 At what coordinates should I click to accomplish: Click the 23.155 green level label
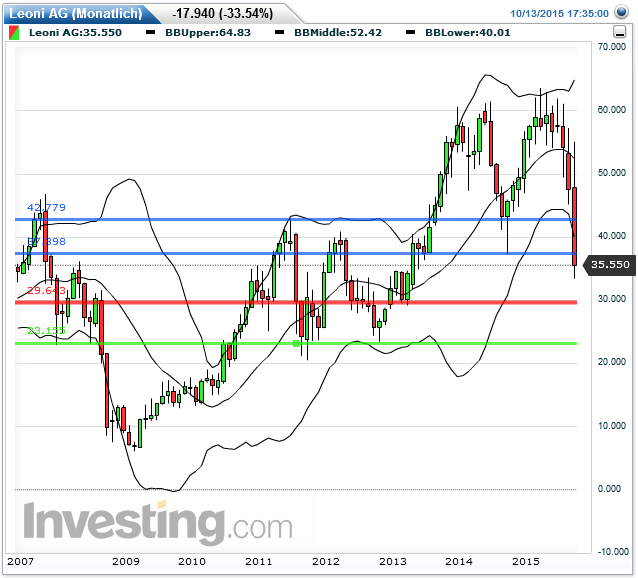[46, 330]
